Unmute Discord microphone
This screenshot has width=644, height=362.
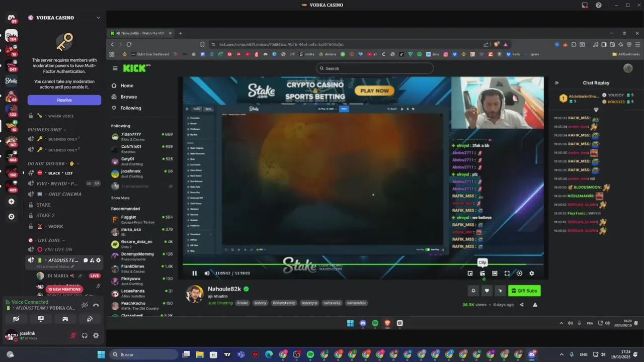pyautogui.click(x=73, y=335)
